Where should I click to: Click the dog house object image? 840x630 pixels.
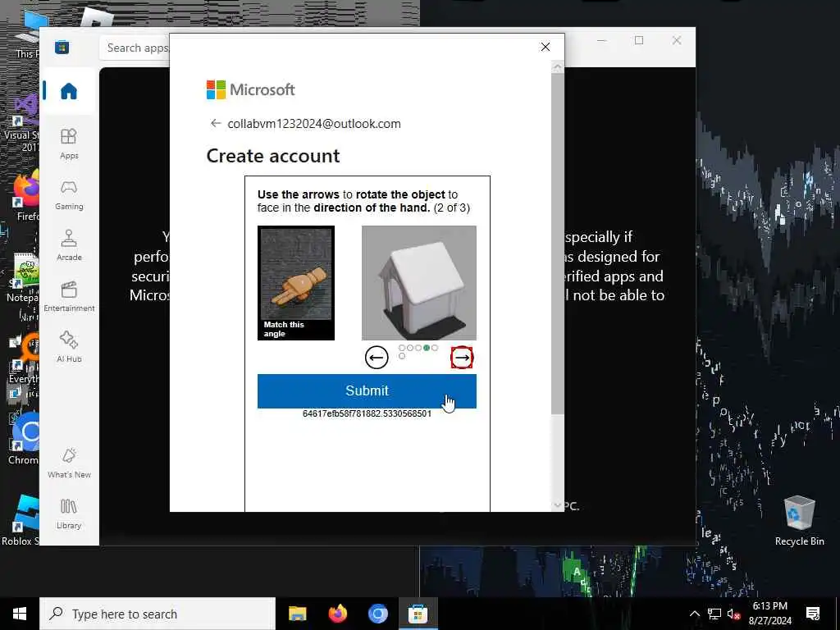(418, 283)
